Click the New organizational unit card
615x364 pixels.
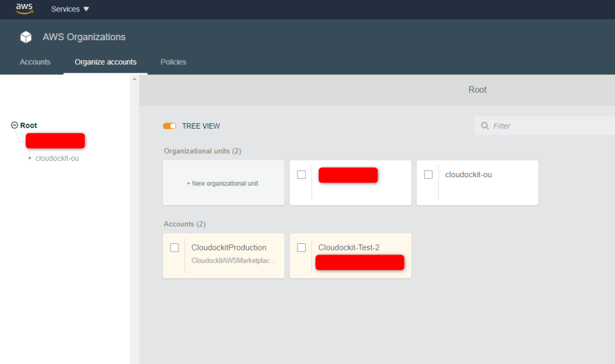(x=223, y=183)
